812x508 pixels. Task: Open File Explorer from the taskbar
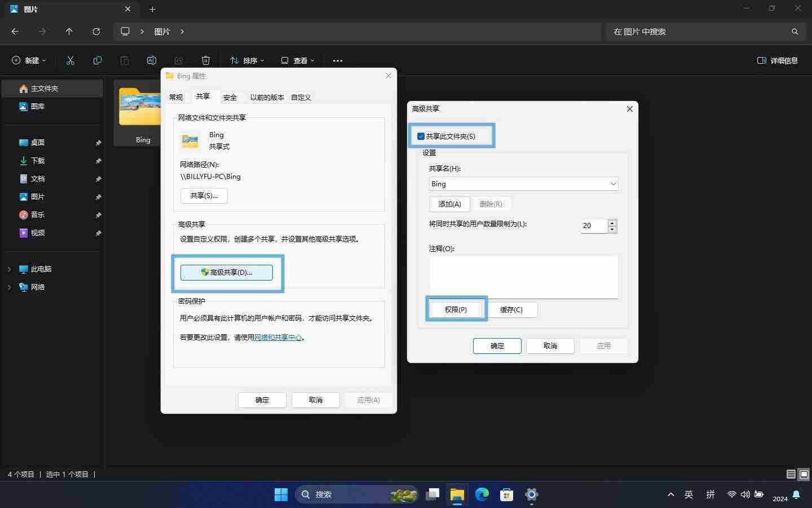[x=456, y=495]
